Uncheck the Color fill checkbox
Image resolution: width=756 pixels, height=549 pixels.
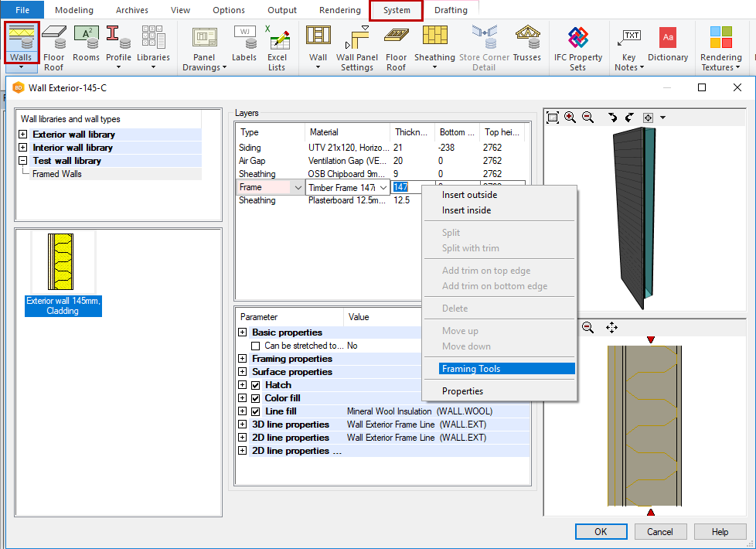[x=256, y=398]
